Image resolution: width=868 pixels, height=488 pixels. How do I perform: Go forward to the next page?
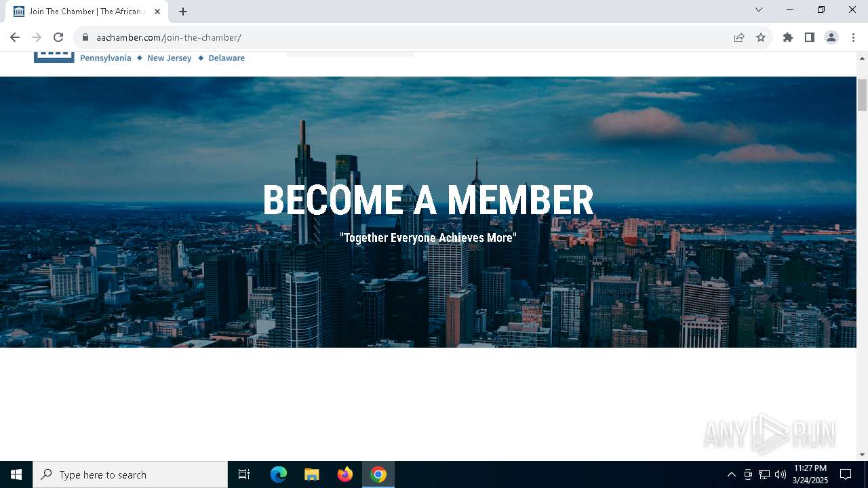(x=37, y=37)
